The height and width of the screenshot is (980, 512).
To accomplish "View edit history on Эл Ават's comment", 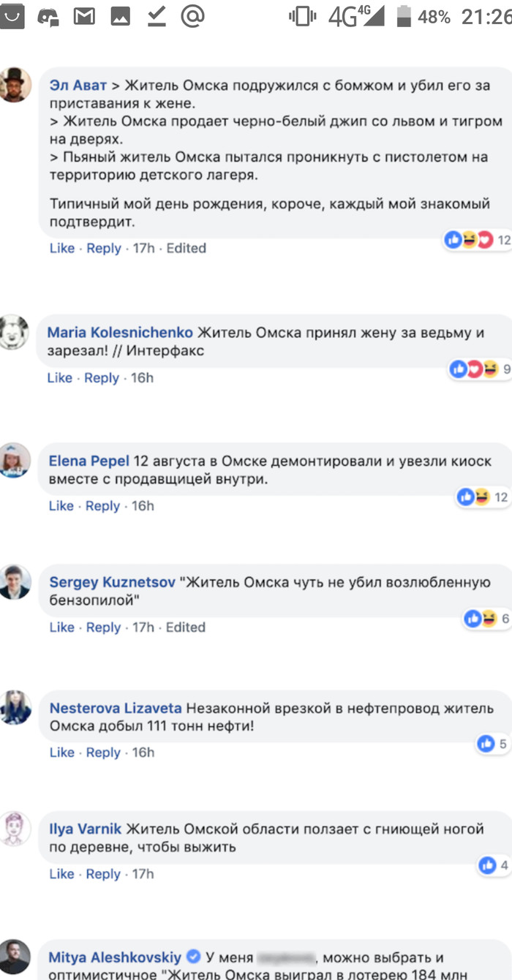I will click(x=186, y=249).
